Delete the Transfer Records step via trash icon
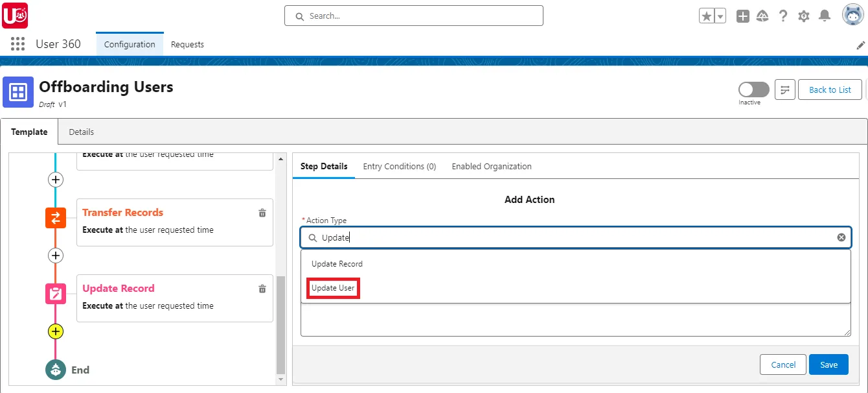This screenshot has height=393, width=868. (262, 212)
